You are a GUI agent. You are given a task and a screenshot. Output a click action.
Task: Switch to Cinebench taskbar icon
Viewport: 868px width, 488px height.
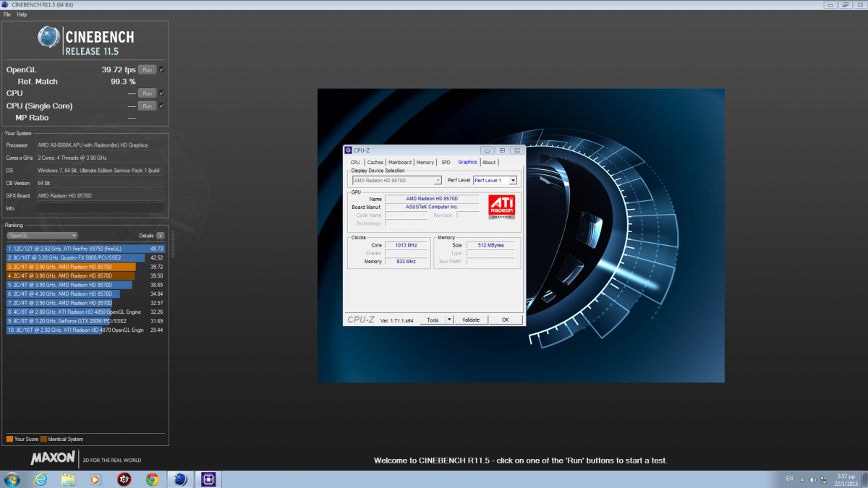coord(181,479)
